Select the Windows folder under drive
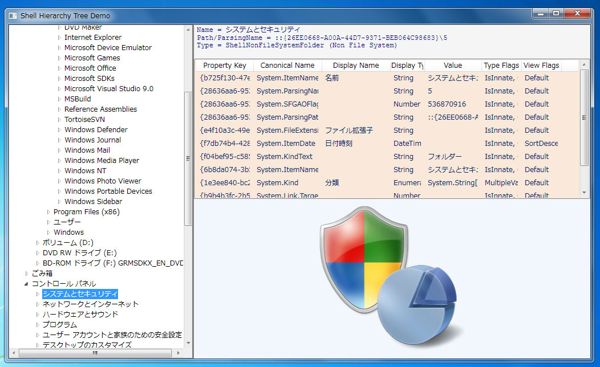 pyautogui.click(x=68, y=232)
